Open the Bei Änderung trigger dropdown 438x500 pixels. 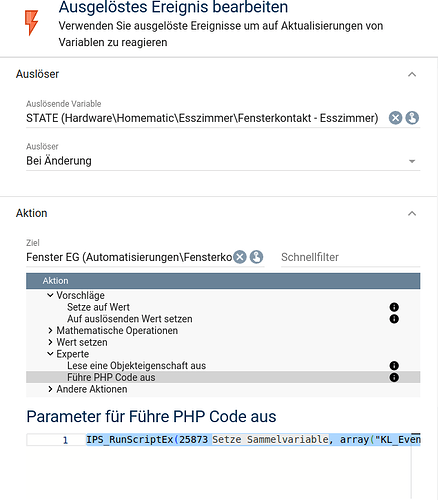(x=223, y=161)
